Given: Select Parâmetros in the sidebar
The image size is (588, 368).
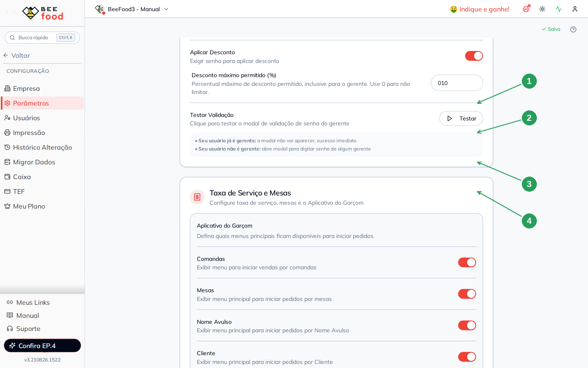Looking at the screenshot, I should [42, 103].
